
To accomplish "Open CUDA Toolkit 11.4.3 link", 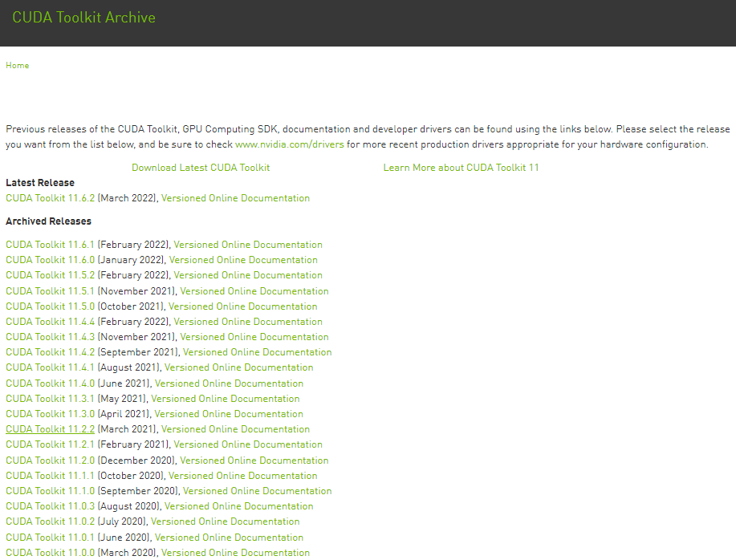I will [51, 337].
